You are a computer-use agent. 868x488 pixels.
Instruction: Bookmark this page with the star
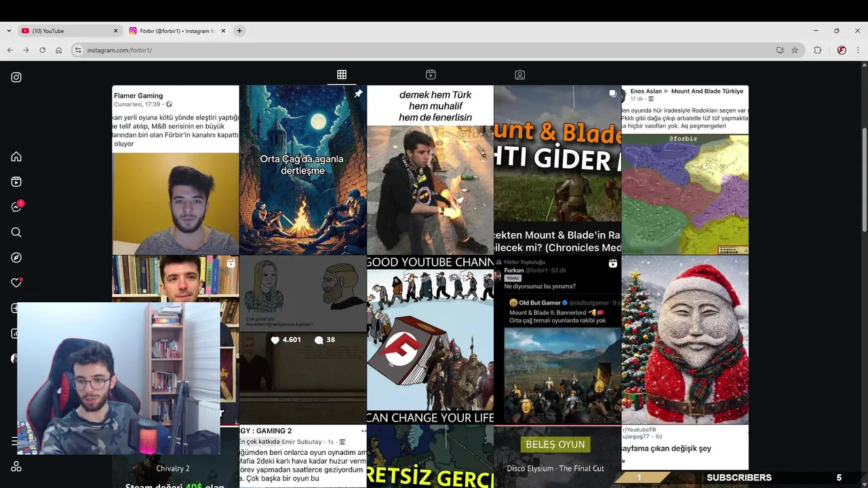click(795, 50)
